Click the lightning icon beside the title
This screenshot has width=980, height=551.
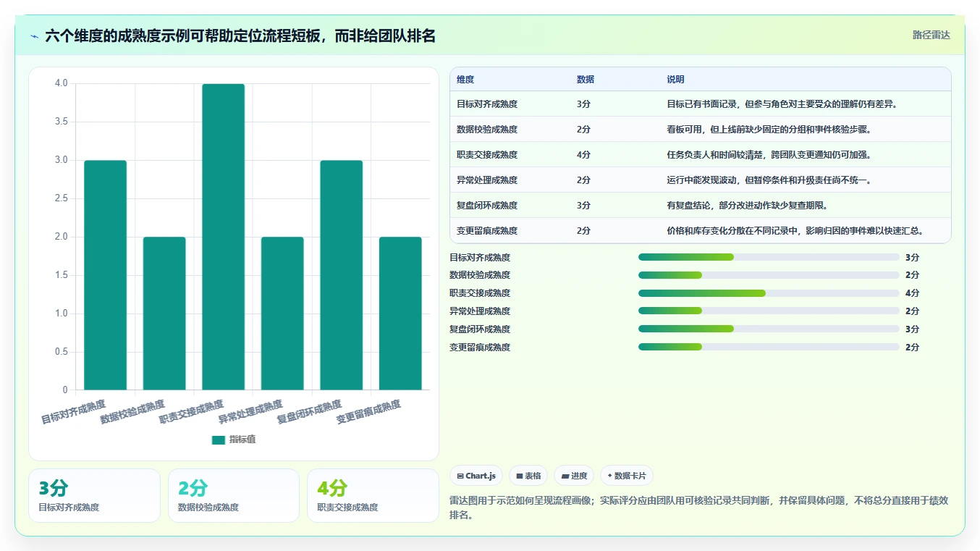coord(34,36)
